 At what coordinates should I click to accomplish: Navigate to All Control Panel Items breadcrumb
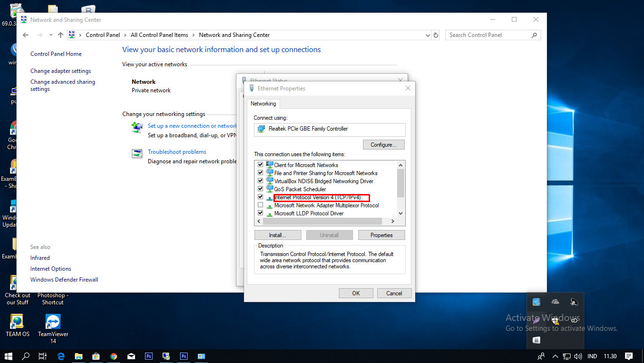click(x=159, y=35)
